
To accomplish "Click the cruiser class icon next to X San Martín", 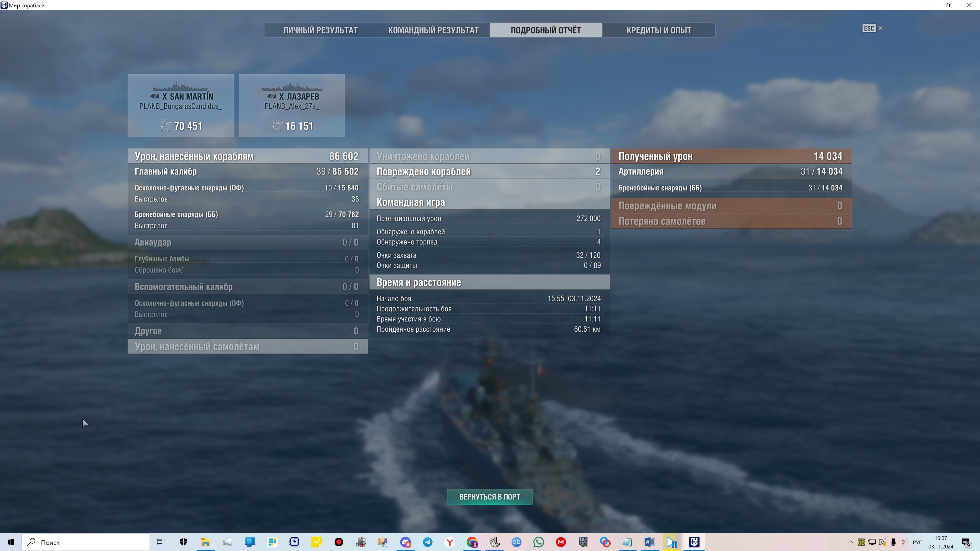I will (155, 97).
